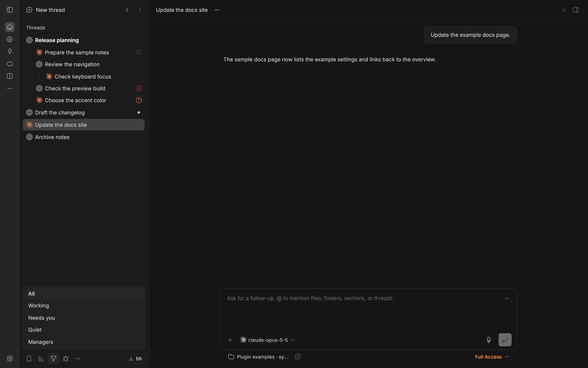The height and width of the screenshot is (368, 588).
Task: Open the chat loop icon in the sidebar
Action: click(x=10, y=64)
